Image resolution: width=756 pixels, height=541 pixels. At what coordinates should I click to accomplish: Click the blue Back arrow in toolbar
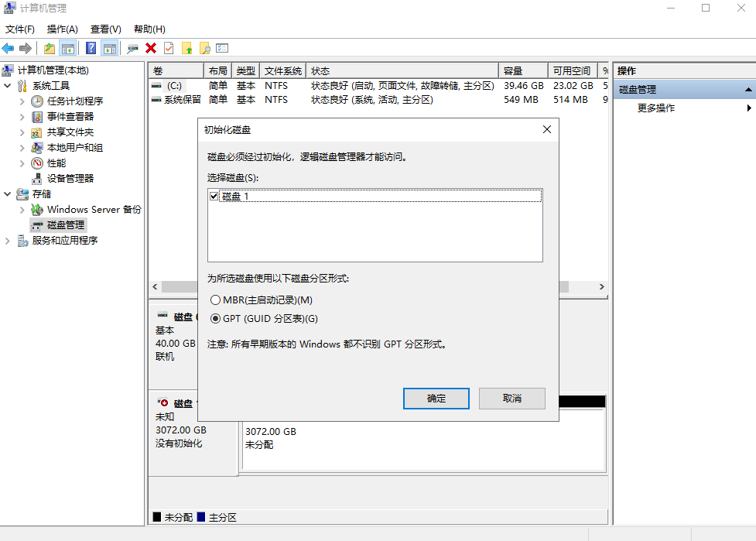pyautogui.click(x=9, y=48)
